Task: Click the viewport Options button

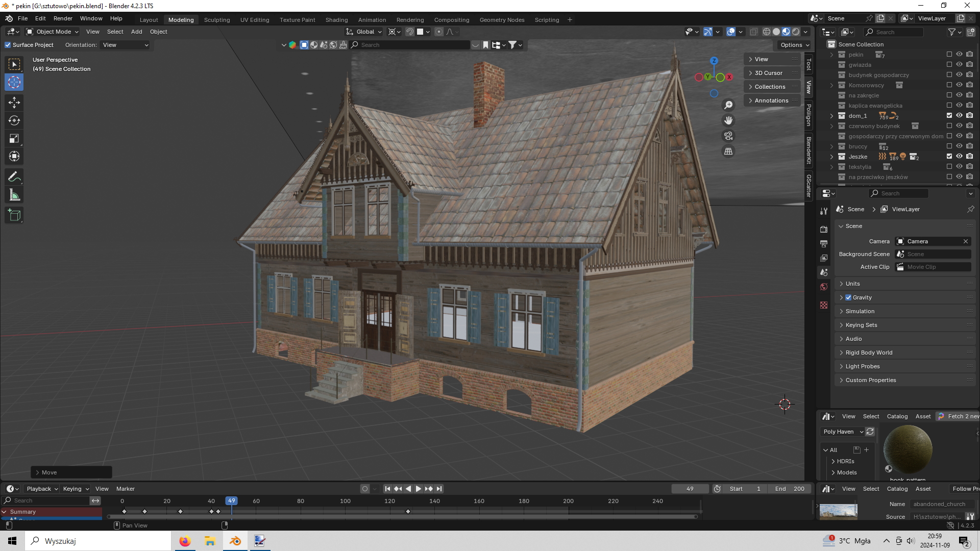Action: pyautogui.click(x=795, y=45)
